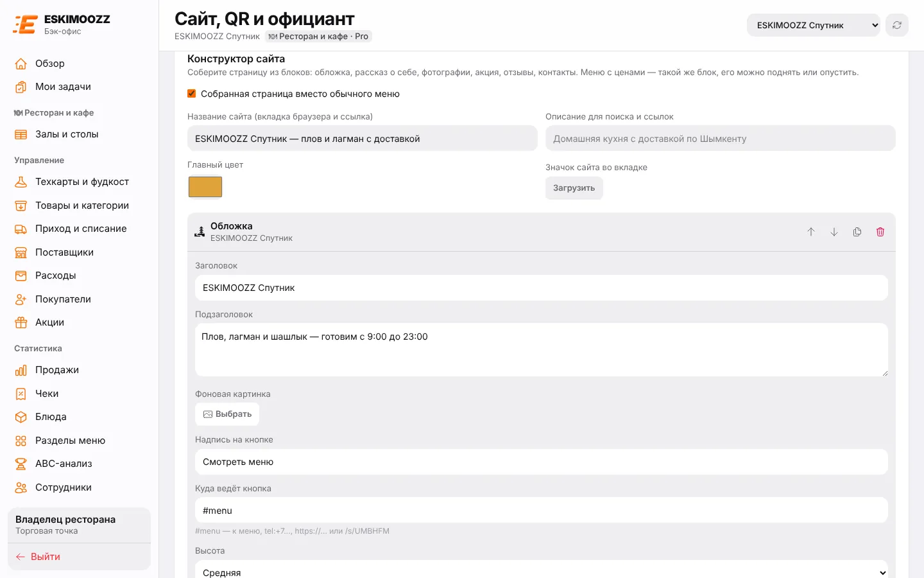Click the Расходы wallet icon
This screenshot has height=578, width=924.
tap(21, 276)
